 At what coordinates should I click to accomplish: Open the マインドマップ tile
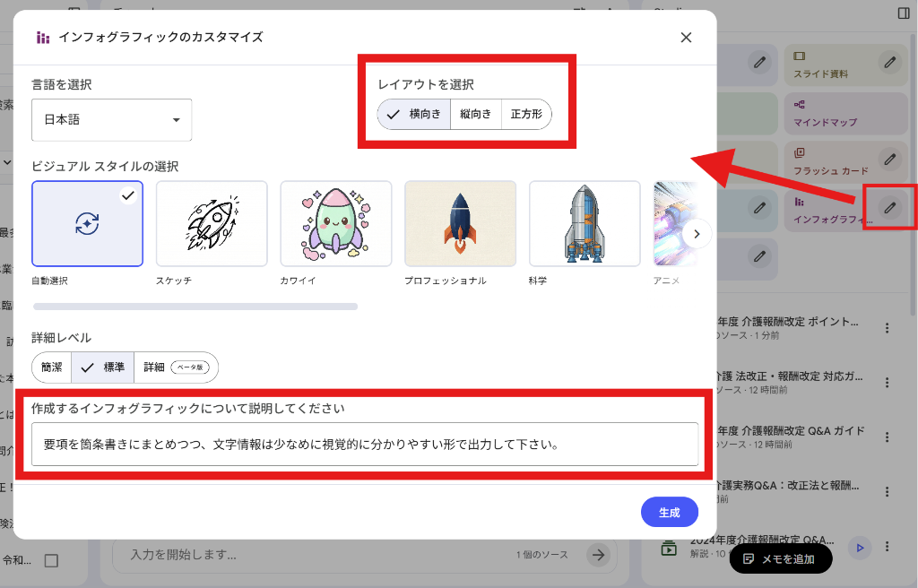point(846,114)
